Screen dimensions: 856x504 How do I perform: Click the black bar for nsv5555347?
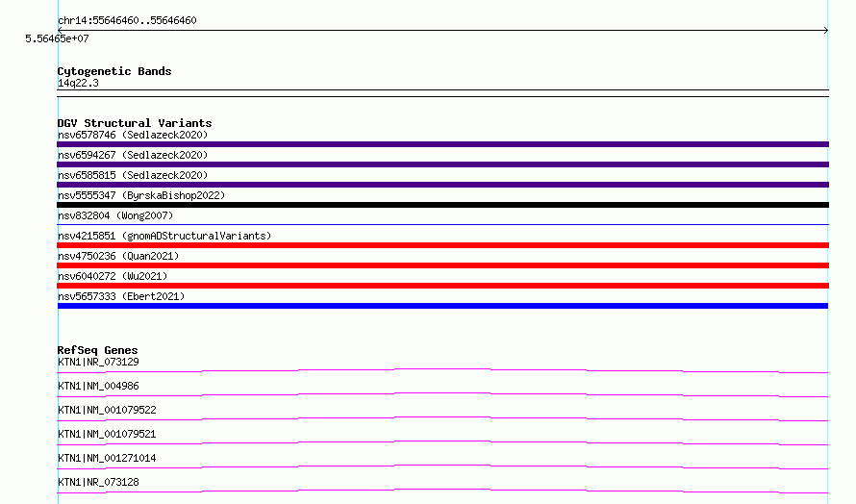pos(442,205)
